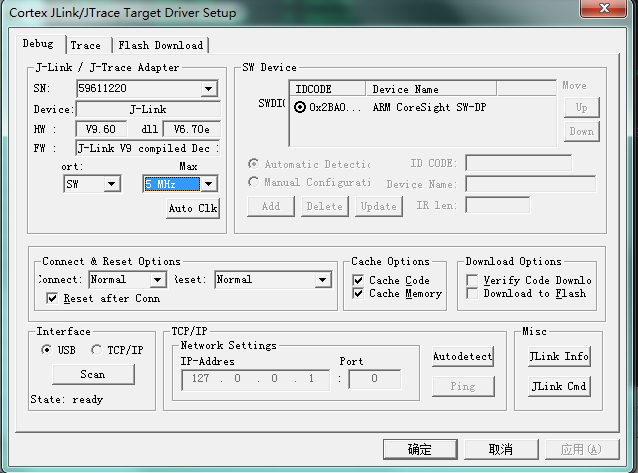Cancel with the 取消 button
This screenshot has height=473, width=638.
pos(501,449)
